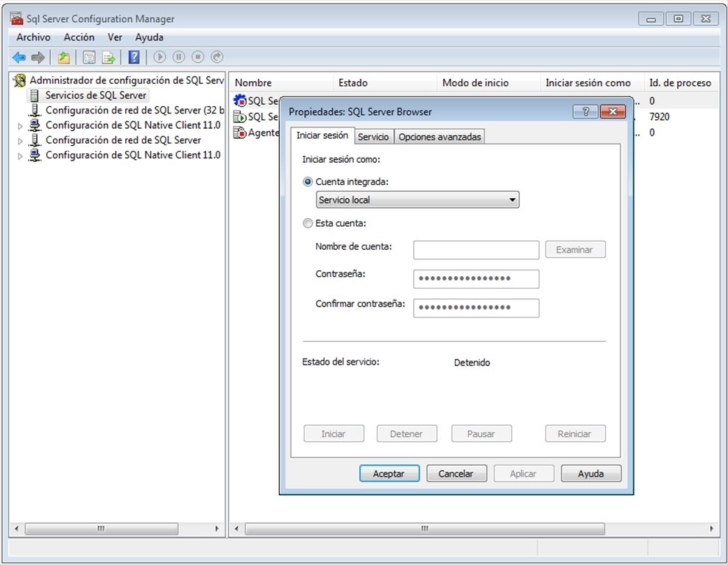Click the Restart Service toolbar icon

click(x=217, y=57)
